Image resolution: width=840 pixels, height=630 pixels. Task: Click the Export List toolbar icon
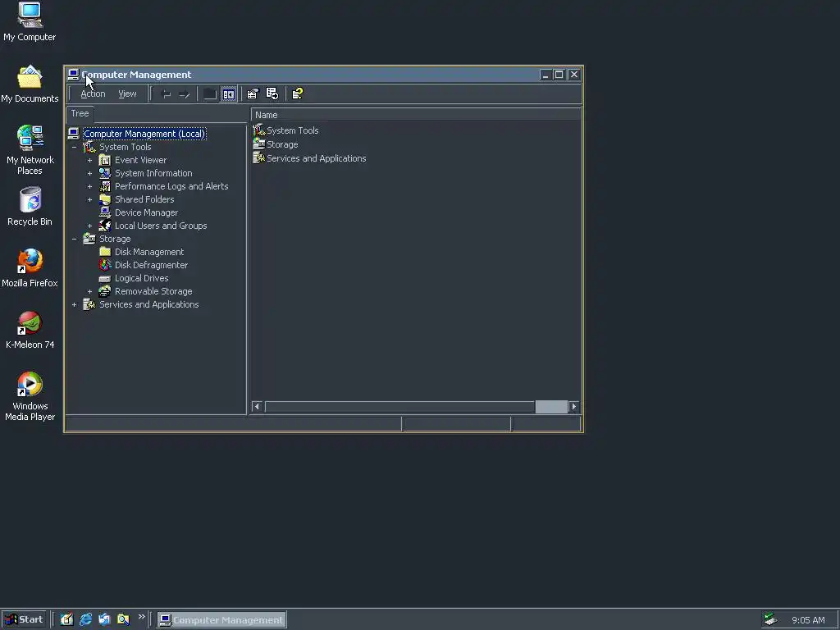coord(272,94)
